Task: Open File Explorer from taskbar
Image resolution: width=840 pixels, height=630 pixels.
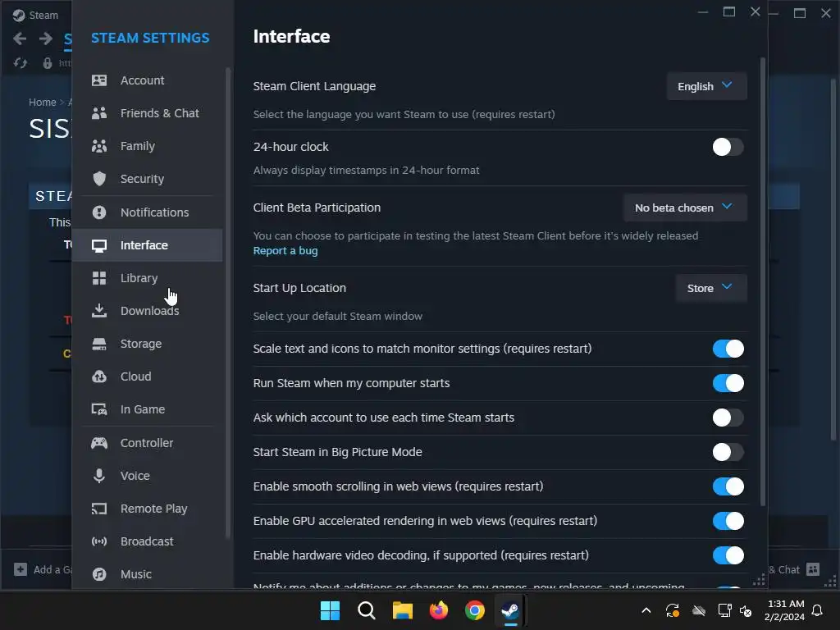Action: [402, 610]
